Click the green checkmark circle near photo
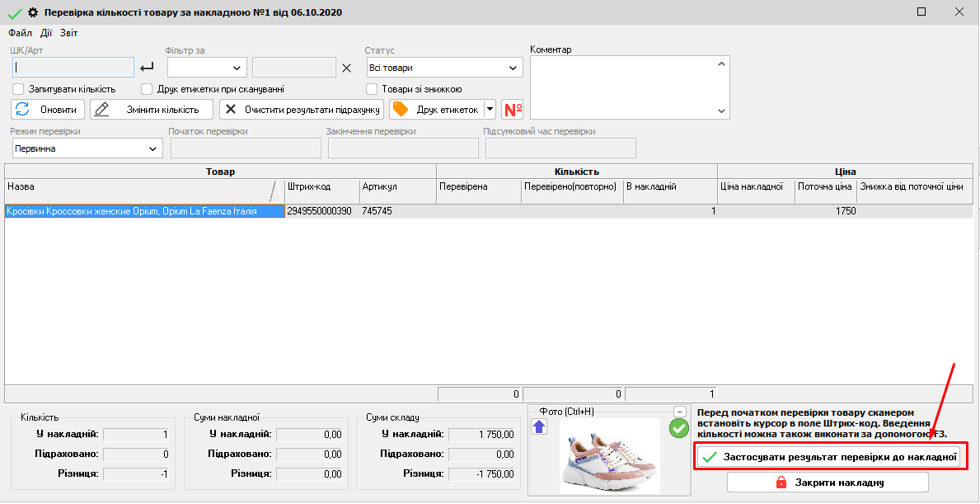The height and width of the screenshot is (504, 980). tap(678, 428)
